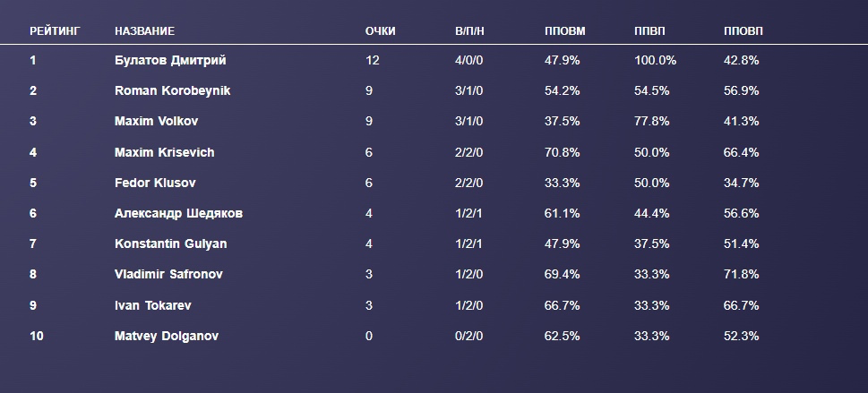The image size is (868, 393).
Task: Open player Булатов Дмитрий
Action: [170, 61]
